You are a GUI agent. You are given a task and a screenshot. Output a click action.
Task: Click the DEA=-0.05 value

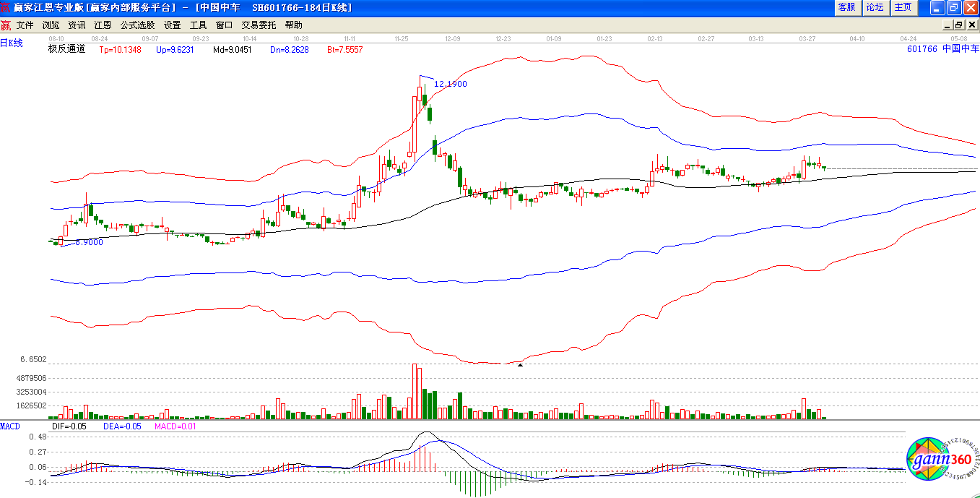click(x=121, y=426)
